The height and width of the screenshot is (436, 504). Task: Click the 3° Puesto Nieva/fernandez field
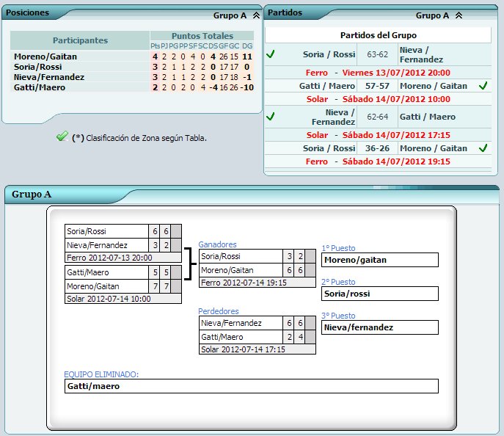(x=379, y=327)
